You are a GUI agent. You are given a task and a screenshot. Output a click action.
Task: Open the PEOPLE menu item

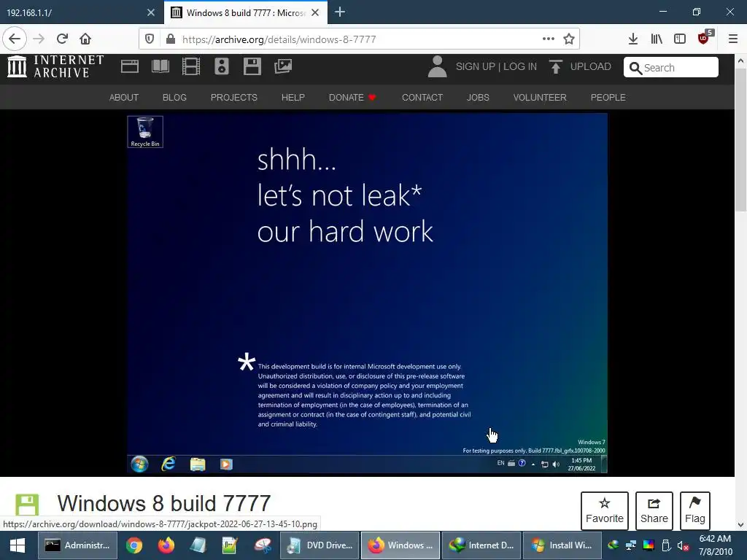pos(608,97)
